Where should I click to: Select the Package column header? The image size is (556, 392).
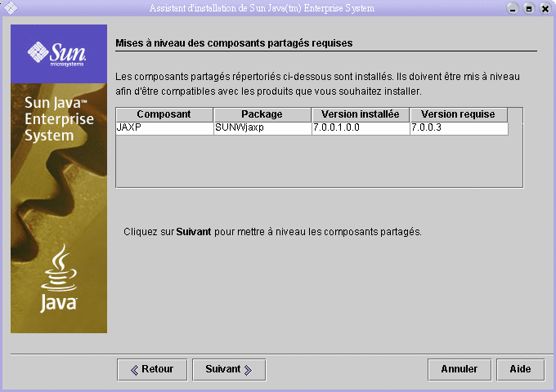[262, 114]
